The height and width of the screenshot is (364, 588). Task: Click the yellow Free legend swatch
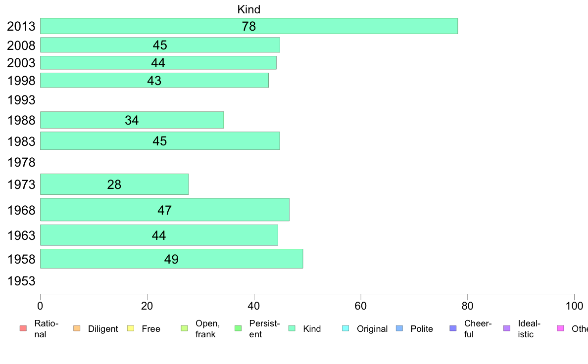point(131,328)
